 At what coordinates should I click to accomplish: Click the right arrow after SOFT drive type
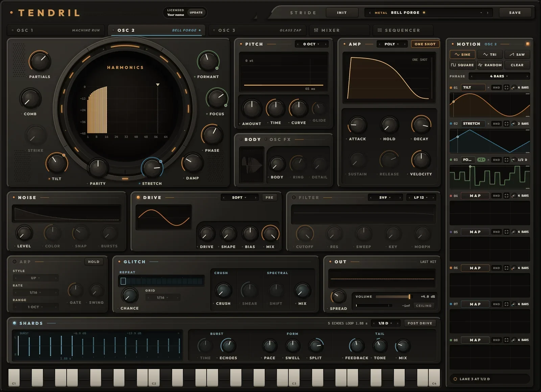click(x=256, y=198)
